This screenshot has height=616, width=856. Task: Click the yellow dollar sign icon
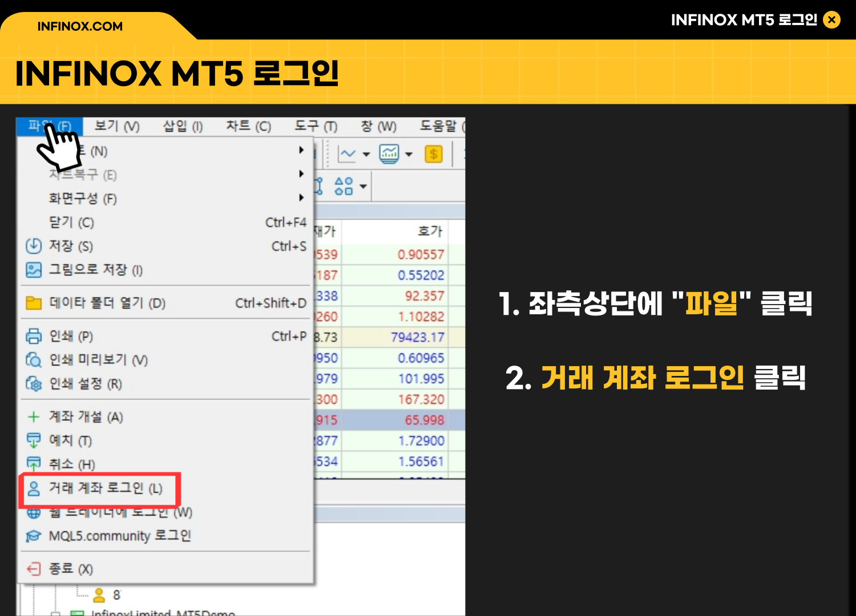(x=434, y=154)
